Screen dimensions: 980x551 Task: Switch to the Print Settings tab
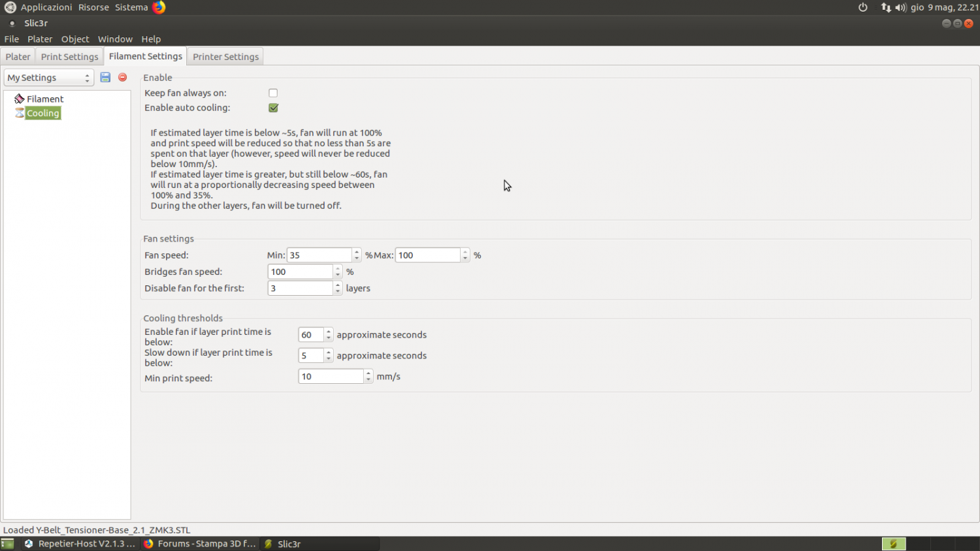(x=69, y=57)
